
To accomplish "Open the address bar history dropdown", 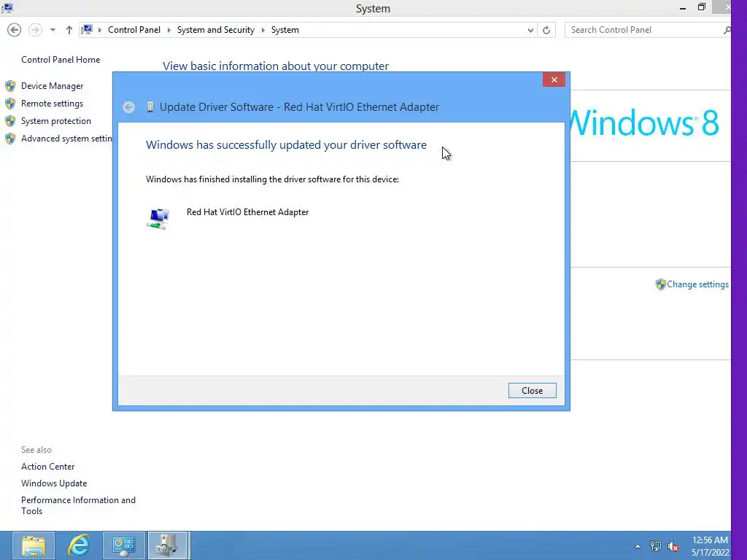I will [x=530, y=30].
